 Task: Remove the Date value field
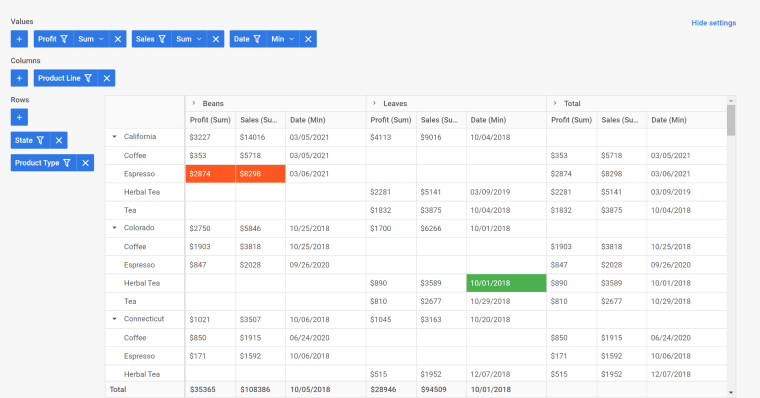click(308, 39)
